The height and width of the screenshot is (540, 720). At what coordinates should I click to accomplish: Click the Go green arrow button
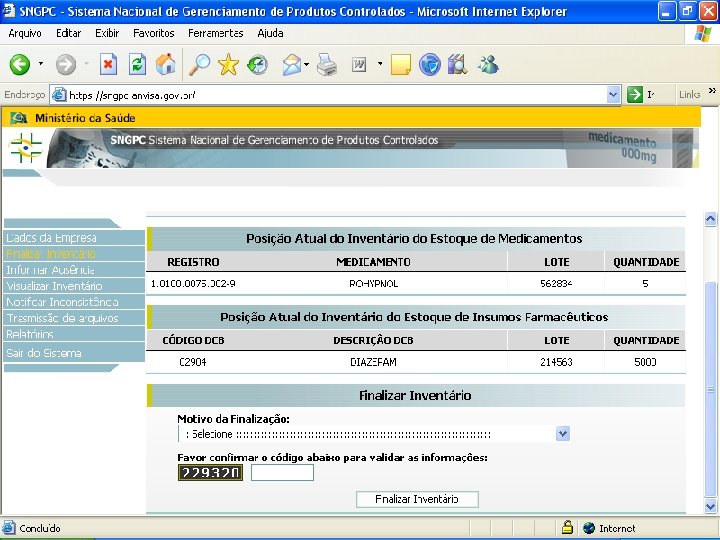click(x=635, y=95)
